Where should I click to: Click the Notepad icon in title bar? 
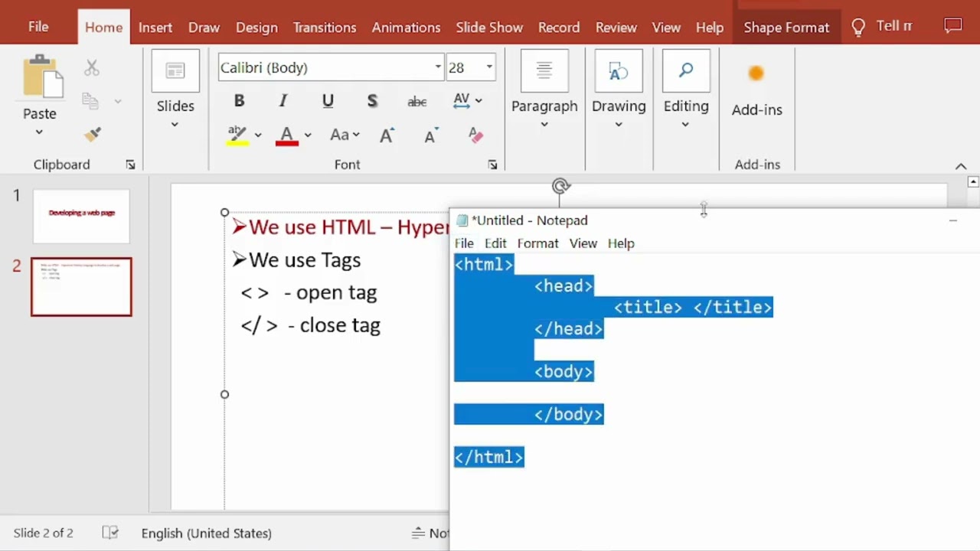[462, 220]
